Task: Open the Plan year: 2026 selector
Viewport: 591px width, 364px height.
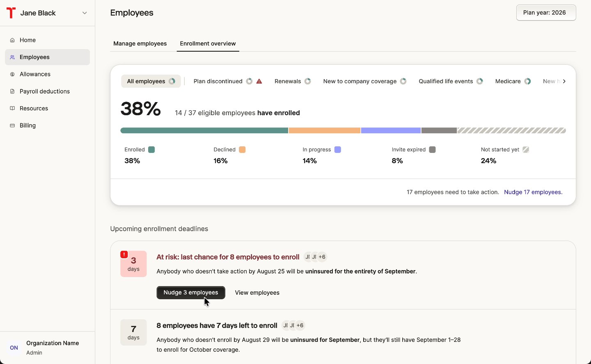Action: (546, 13)
